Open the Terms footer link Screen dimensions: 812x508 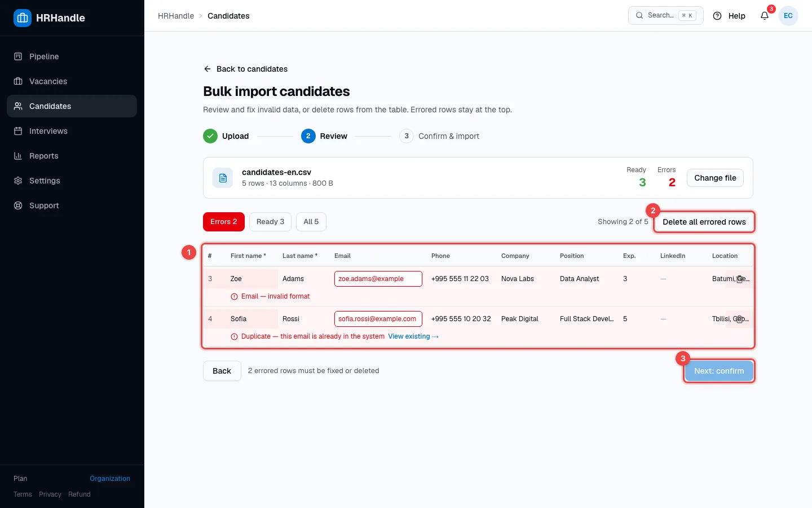(x=23, y=494)
